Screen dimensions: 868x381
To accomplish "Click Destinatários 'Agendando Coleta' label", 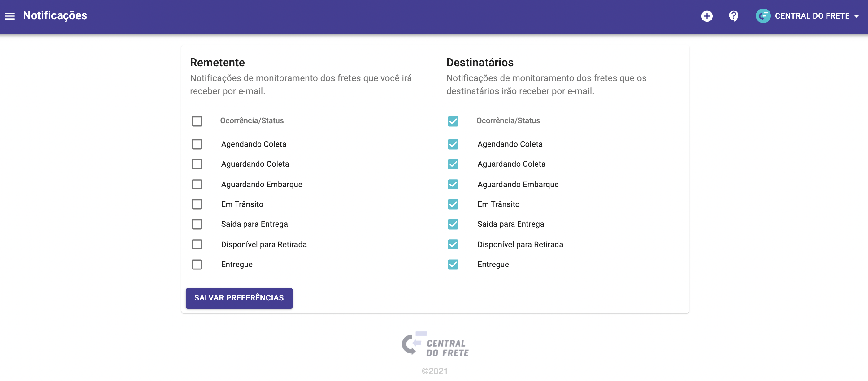I will pos(510,144).
